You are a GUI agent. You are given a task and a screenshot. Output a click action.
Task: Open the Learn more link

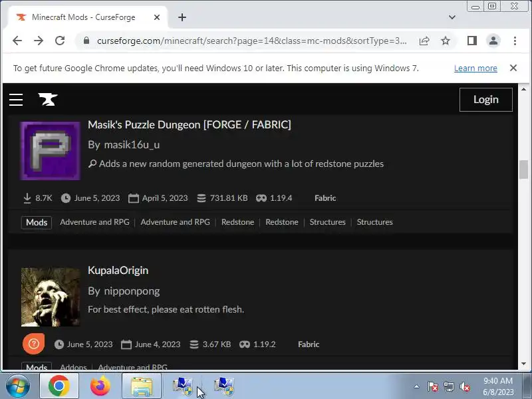[x=475, y=68]
